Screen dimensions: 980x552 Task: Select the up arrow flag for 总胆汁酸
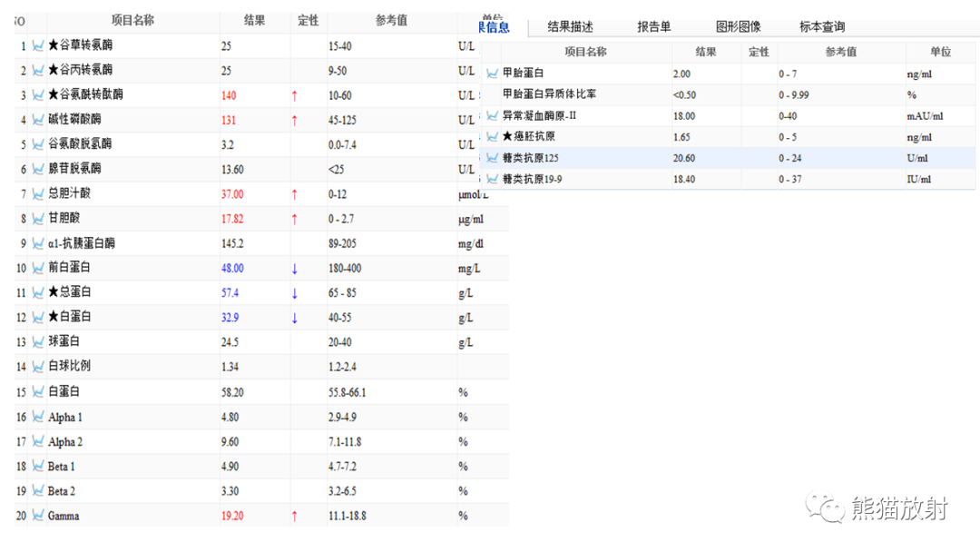[x=294, y=194]
